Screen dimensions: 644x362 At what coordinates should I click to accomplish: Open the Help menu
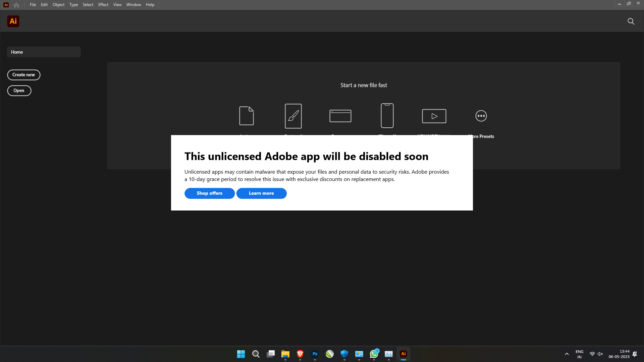click(150, 5)
